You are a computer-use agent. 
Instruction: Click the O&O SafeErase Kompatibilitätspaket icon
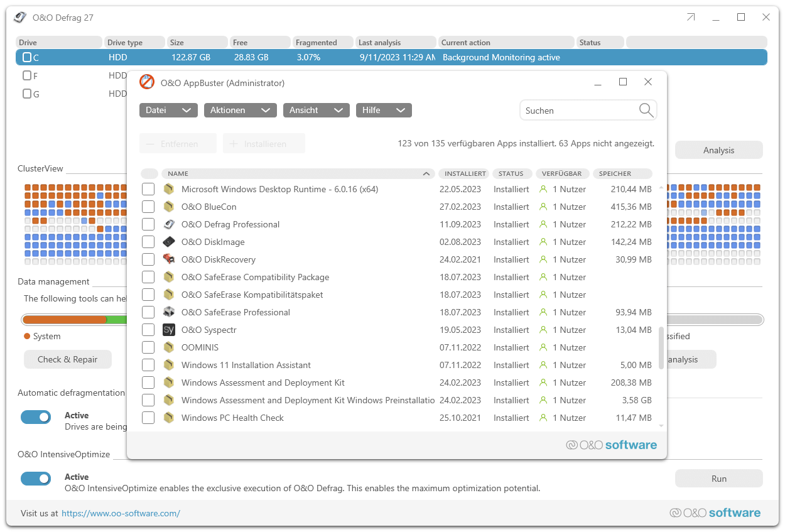pos(168,295)
